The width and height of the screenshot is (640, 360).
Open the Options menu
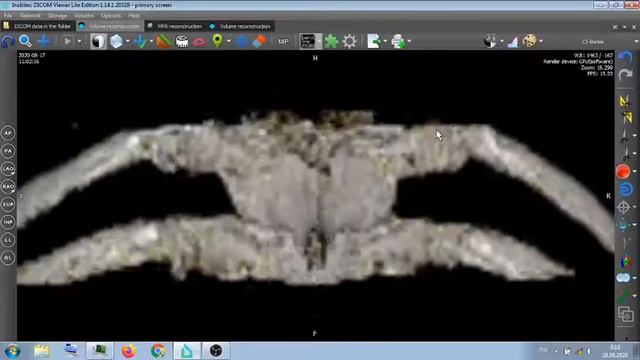(x=111, y=16)
